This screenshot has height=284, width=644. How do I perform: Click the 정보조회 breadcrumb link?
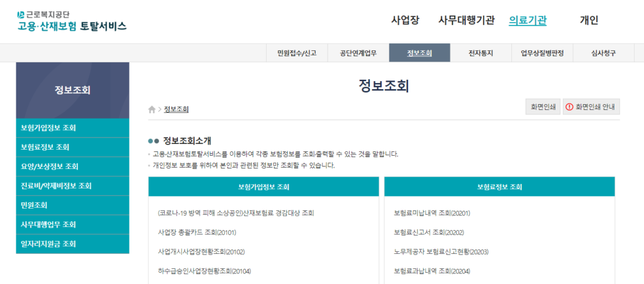click(x=176, y=109)
